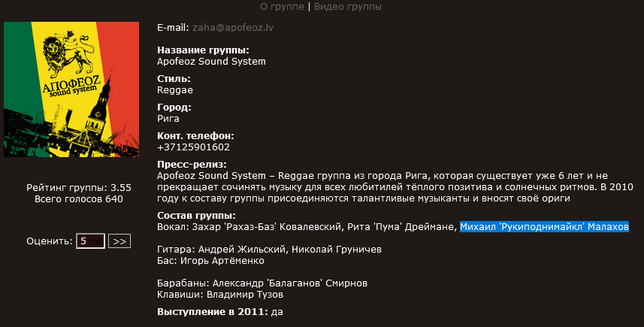Open the rating dropdown showing 5
The height and width of the screenshot is (327, 644).
point(90,241)
